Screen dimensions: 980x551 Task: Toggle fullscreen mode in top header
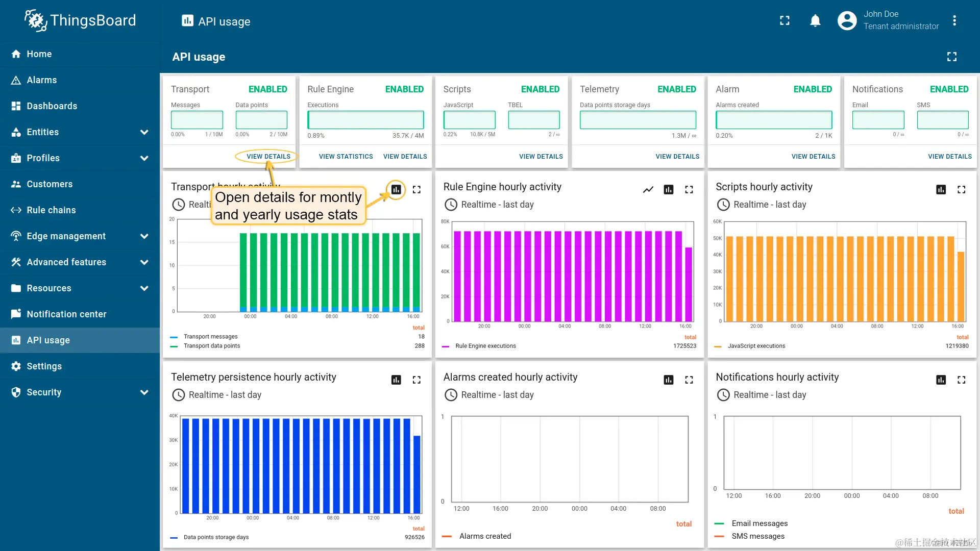pyautogui.click(x=785, y=21)
